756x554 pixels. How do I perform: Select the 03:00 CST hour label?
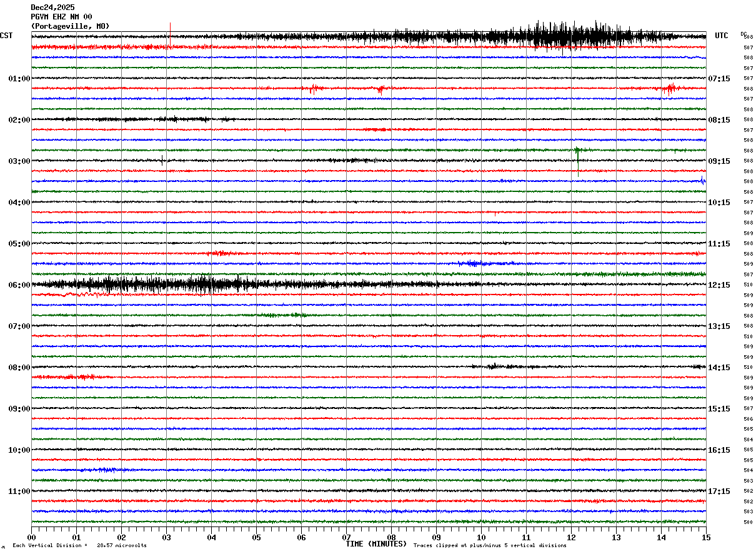click(x=19, y=161)
